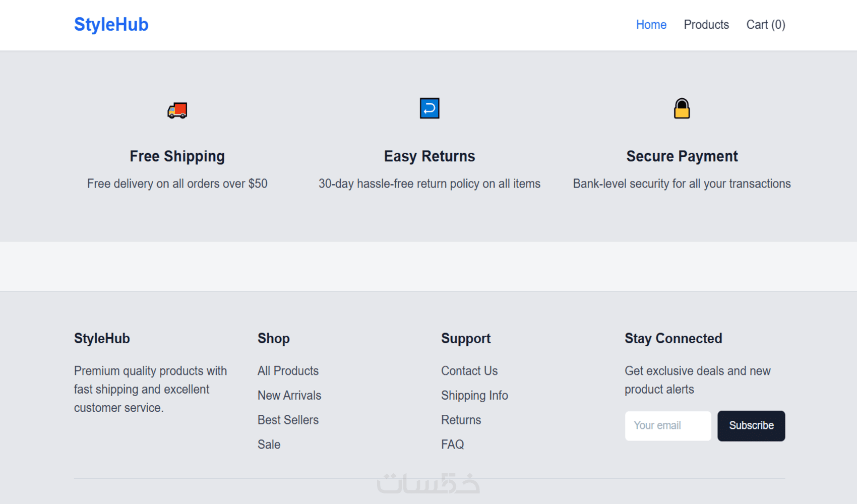This screenshot has width=857, height=504.
Task: Select the Sale link in footer
Action: point(269,445)
